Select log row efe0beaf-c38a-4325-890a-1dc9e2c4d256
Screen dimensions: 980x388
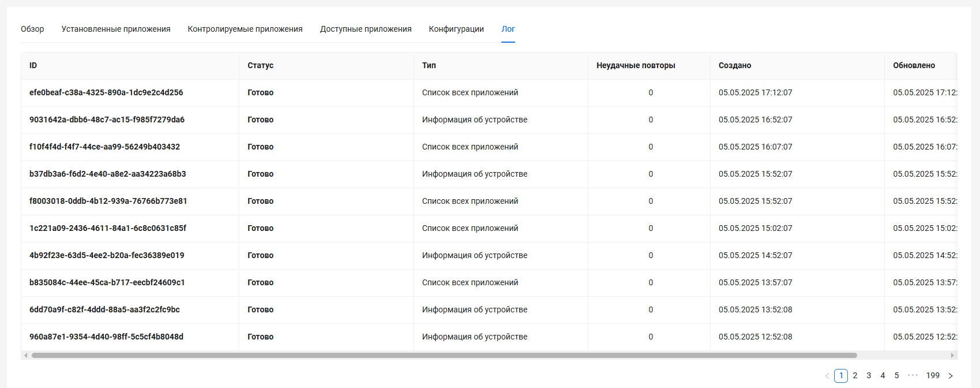pos(106,93)
